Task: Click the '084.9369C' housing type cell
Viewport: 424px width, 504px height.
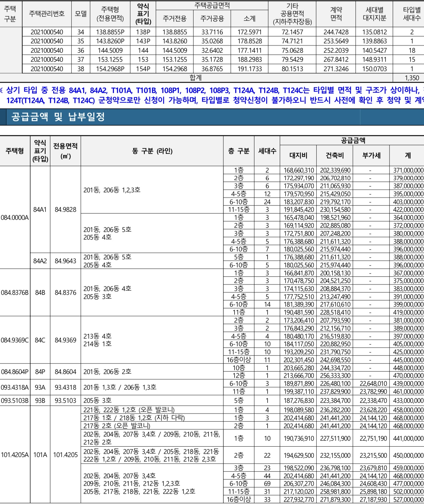Action: click(15, 340)
